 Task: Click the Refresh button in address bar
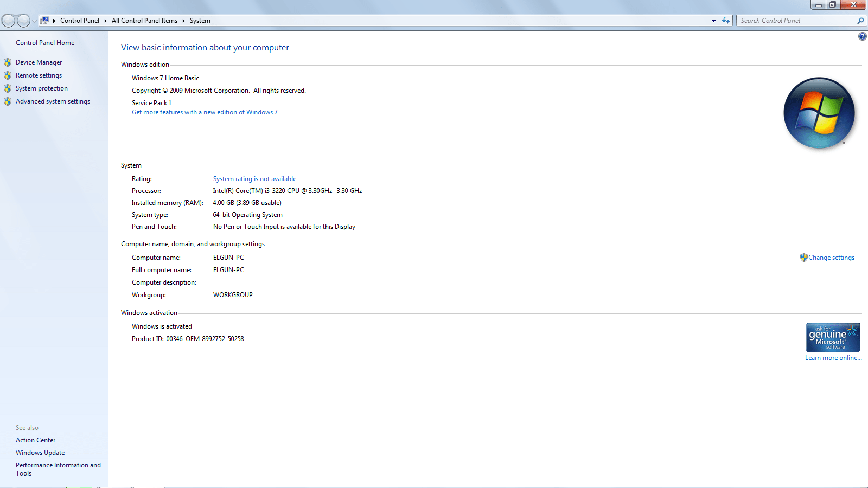coord(726,21)
